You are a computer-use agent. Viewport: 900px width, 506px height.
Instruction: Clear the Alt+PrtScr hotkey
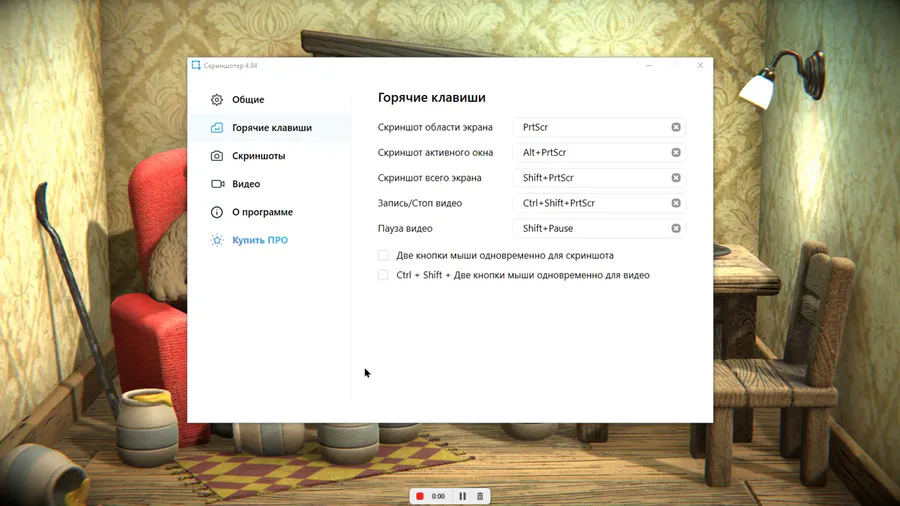click(676, 152)
